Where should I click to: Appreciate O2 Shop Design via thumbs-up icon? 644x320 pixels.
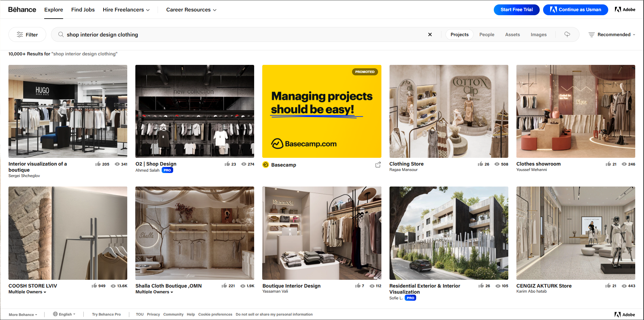[226, 164]
